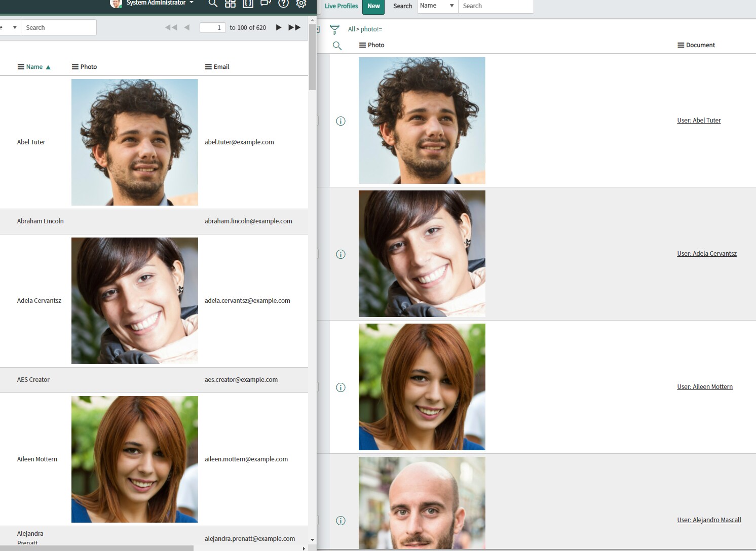Click the photo!= breadcrumb condition
756x551 pixels.
[371, 29]
